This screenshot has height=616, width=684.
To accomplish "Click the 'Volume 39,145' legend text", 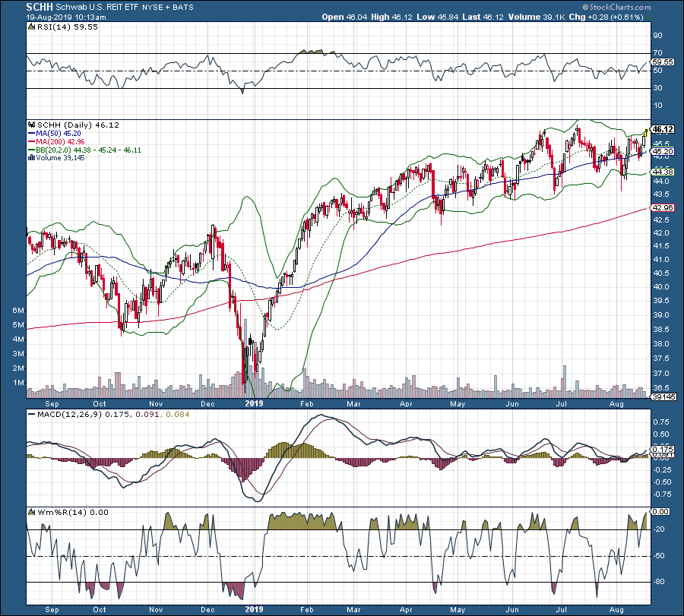I will pos(60,158).
